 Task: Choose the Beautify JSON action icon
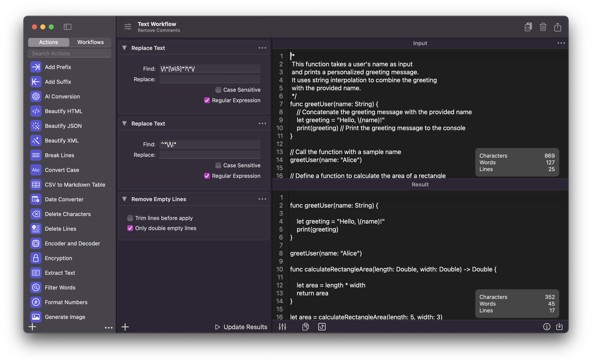pyautogui.click(x=36, y=126)
